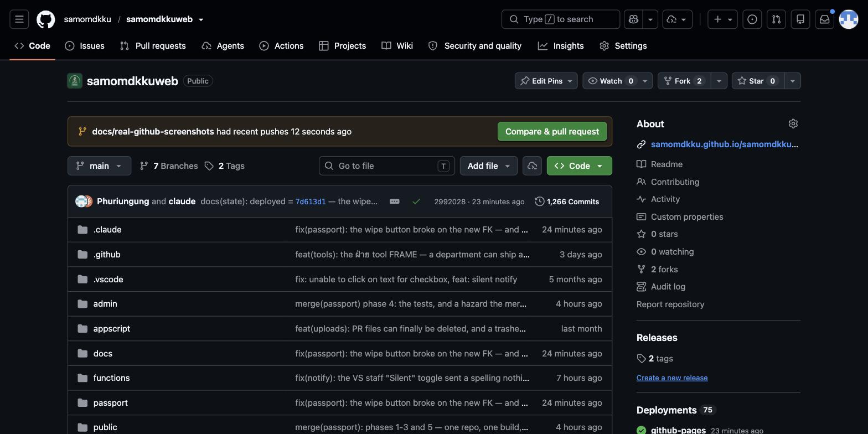Open the Add file dropdown
This screenshot has width=868, height=434.
tap(489, 166)
